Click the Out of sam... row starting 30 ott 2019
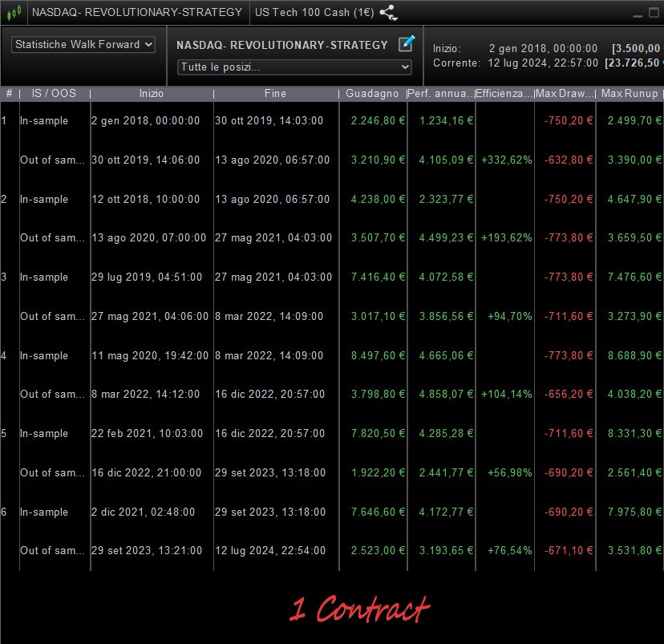664x644 pixels. click(x=331, y=160)
